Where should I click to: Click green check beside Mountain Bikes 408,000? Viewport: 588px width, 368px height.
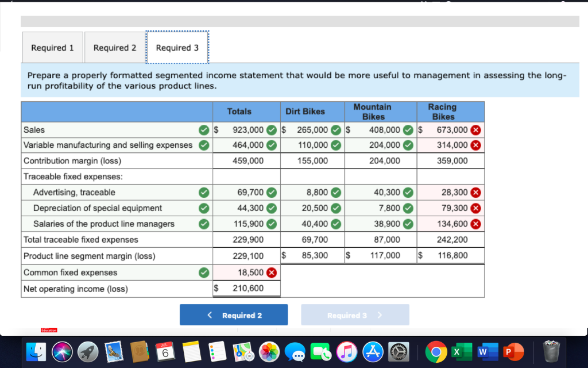pos(408,131)
